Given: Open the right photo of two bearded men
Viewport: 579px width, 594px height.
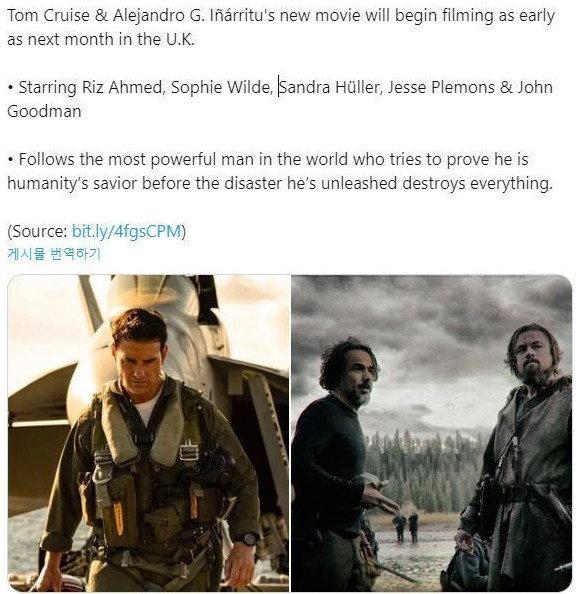Looking at the screenshot, I should tap(432, 433).
